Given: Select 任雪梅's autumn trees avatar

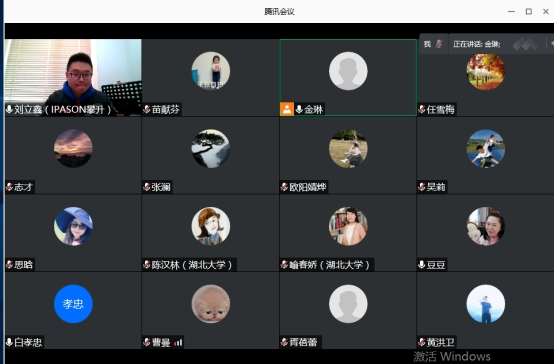Looking at the screenshot, I should [485, 72].
